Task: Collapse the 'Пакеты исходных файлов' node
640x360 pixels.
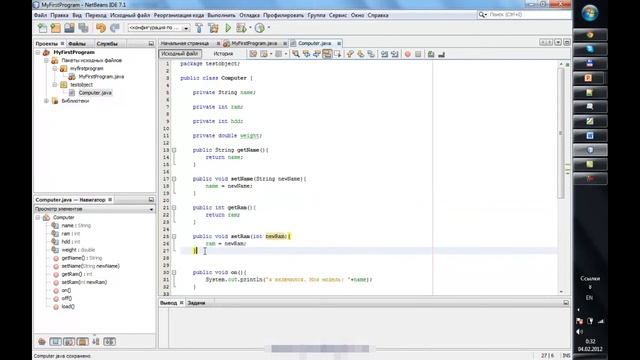Action: (47, 60)
